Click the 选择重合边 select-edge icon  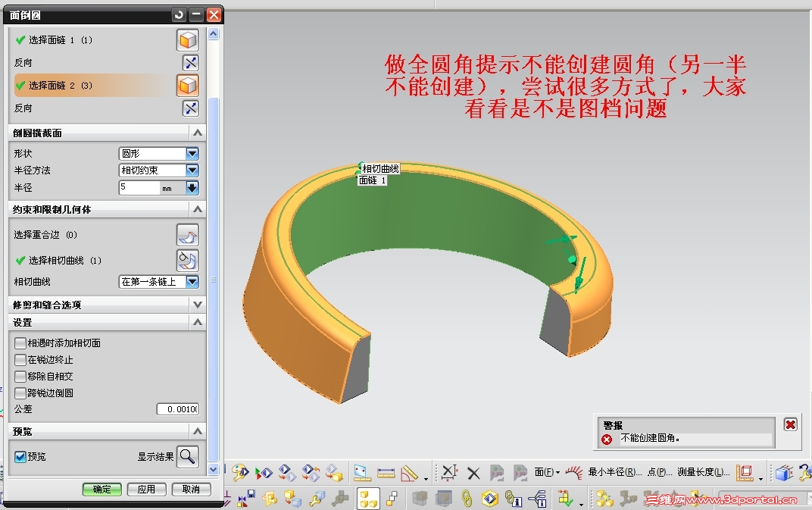[187, 235]
